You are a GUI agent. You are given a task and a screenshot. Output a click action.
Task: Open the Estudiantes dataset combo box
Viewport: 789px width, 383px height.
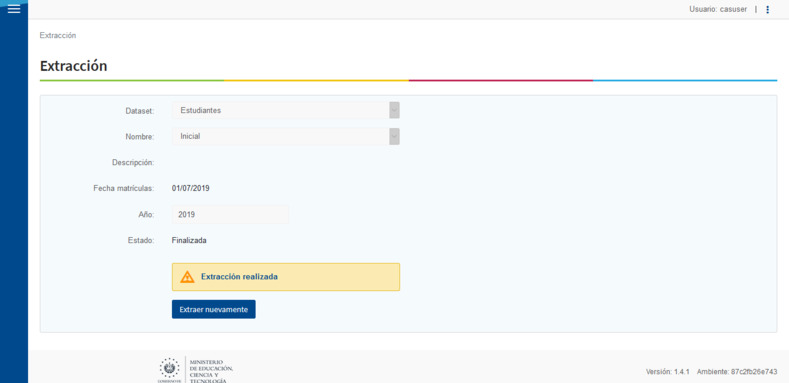[286, 110]
